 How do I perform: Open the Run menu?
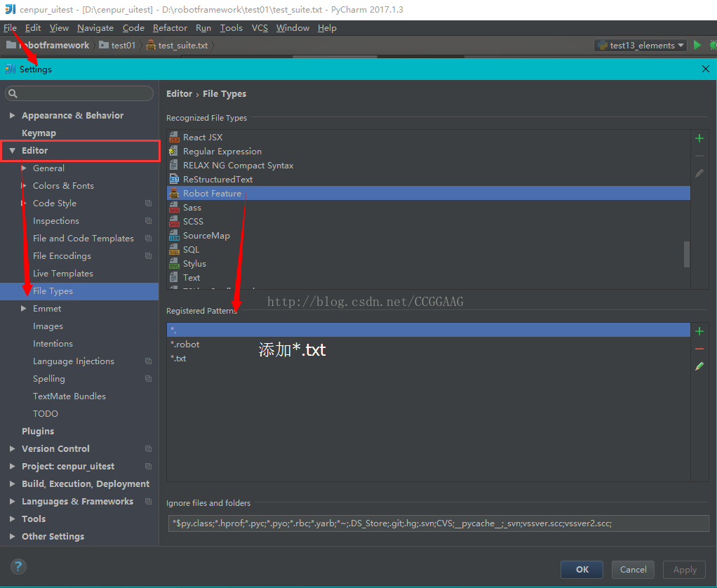pyautogui.click(x=203, y=28)
